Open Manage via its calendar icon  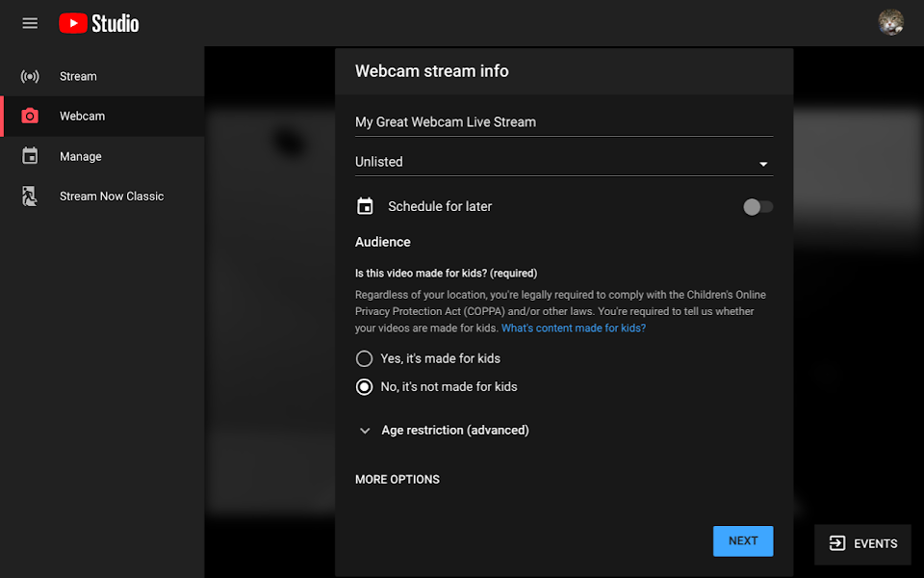[29, 156]
